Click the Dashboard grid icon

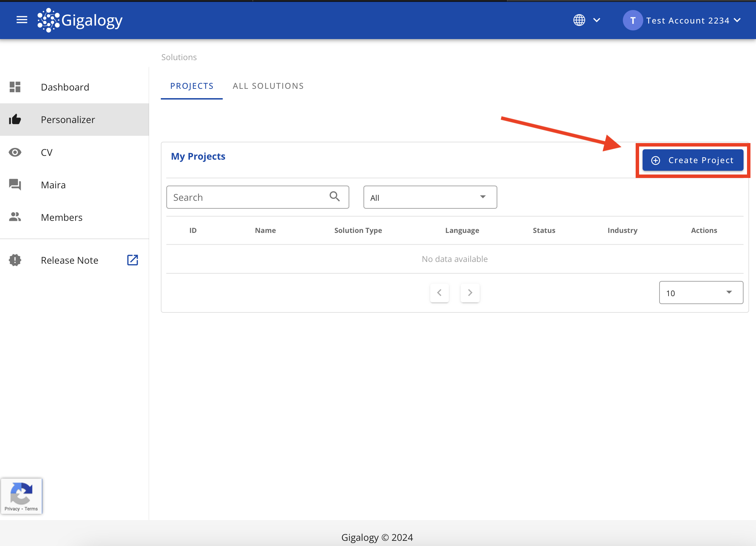tap(15, 87)
